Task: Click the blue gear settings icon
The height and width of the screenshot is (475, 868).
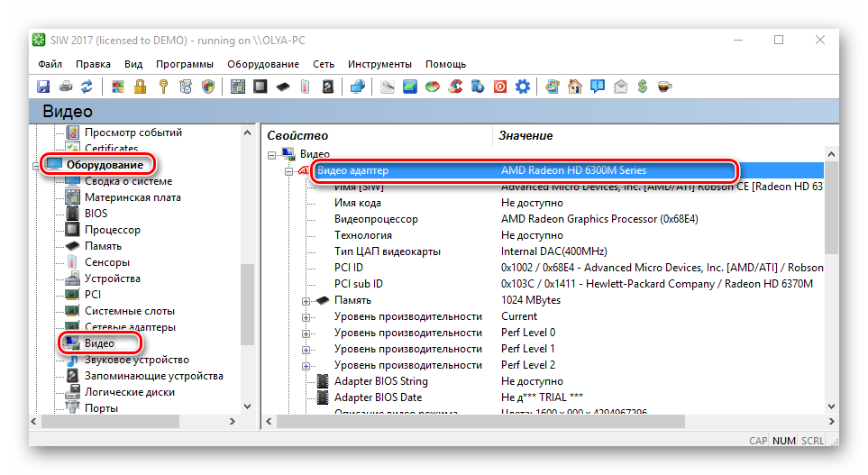Action: 522,87
